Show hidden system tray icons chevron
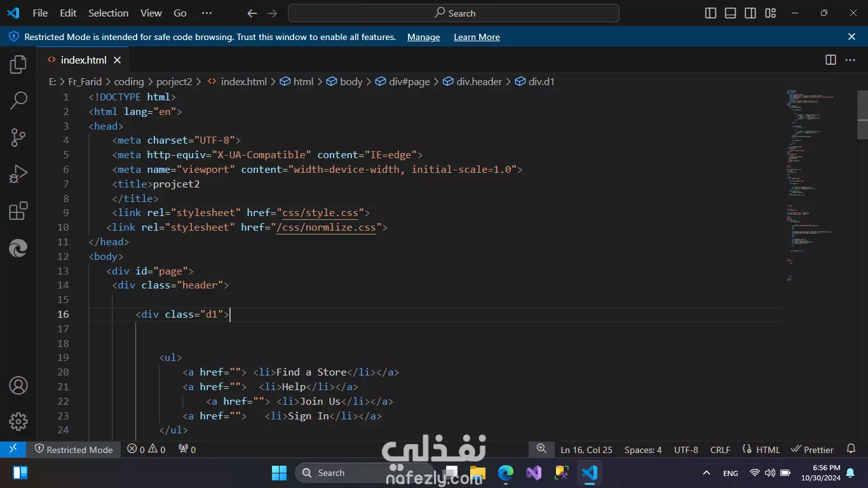Screen dimensions: 868x488 pyautogui.click(x=707, y=473)
